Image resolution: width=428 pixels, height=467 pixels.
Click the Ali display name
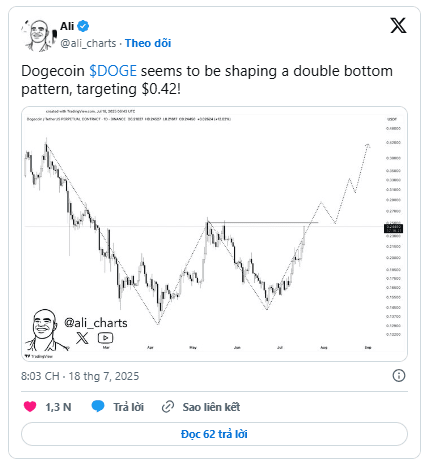click(67, 26)
